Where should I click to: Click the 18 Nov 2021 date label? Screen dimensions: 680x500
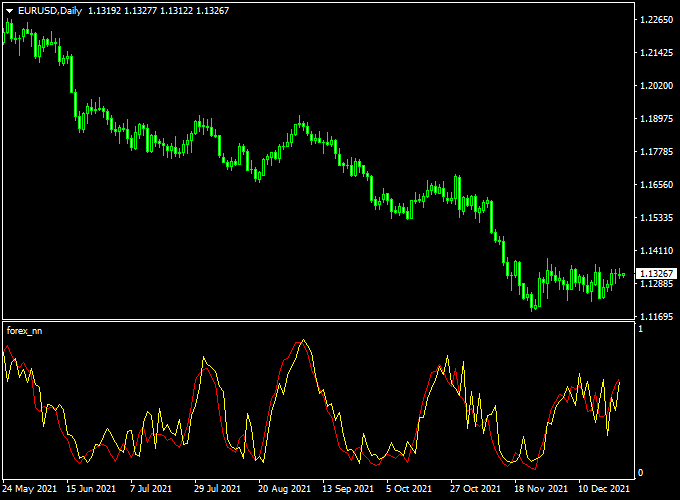coord(541,489)
